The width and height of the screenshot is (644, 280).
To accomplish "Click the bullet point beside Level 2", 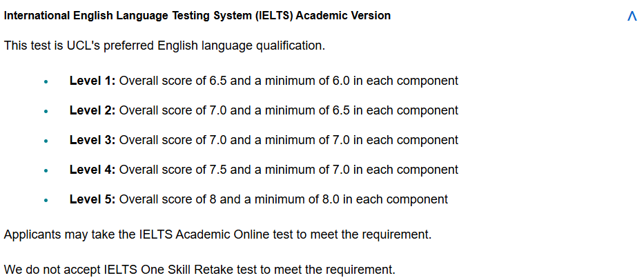I will point(46,111).
